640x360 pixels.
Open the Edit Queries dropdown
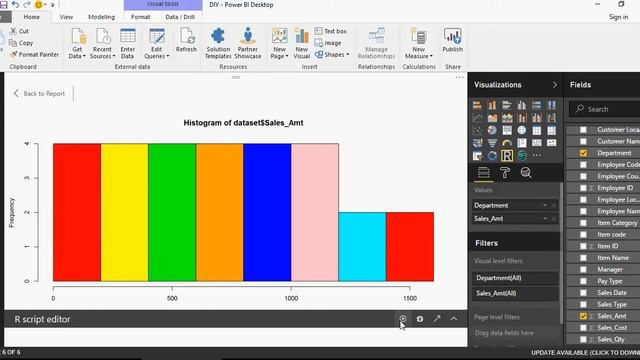point(156,53)
